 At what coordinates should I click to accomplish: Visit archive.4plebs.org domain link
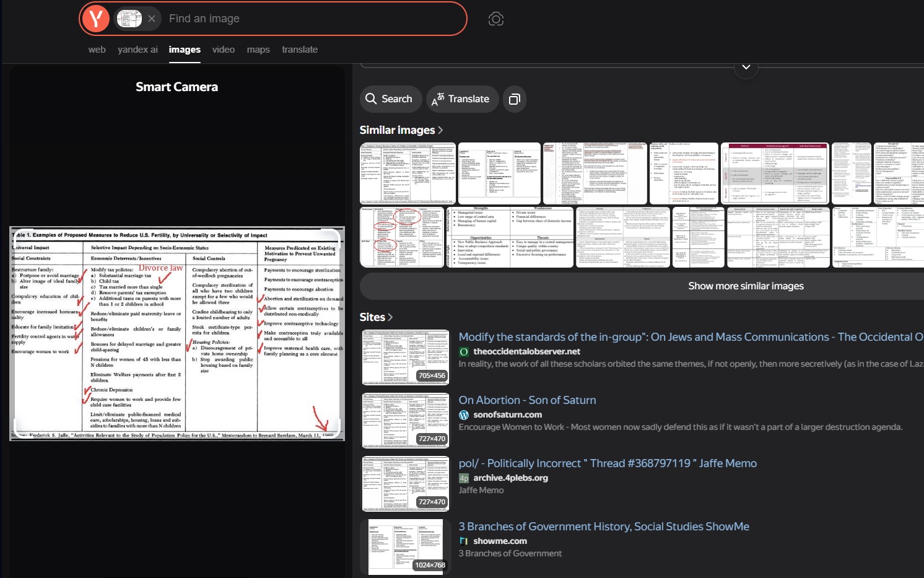click(x=510, y=478)
